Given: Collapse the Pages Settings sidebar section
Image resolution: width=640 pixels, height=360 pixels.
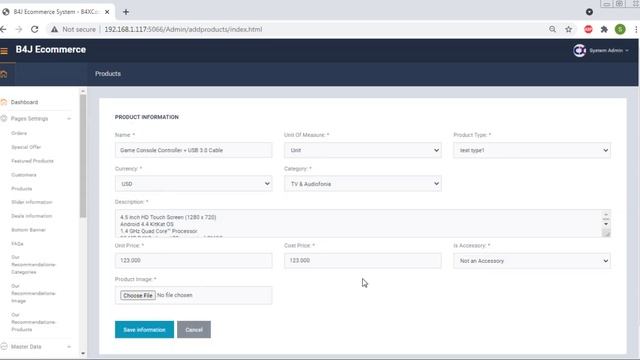Looking at the screenshot, I should point(69,119).
